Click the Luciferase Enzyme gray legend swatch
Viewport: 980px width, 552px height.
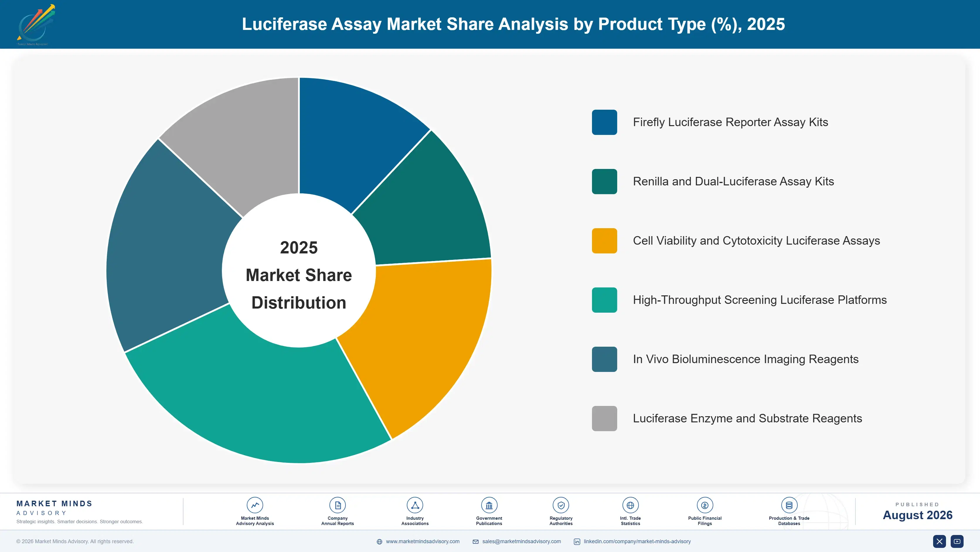pos(604,418)
